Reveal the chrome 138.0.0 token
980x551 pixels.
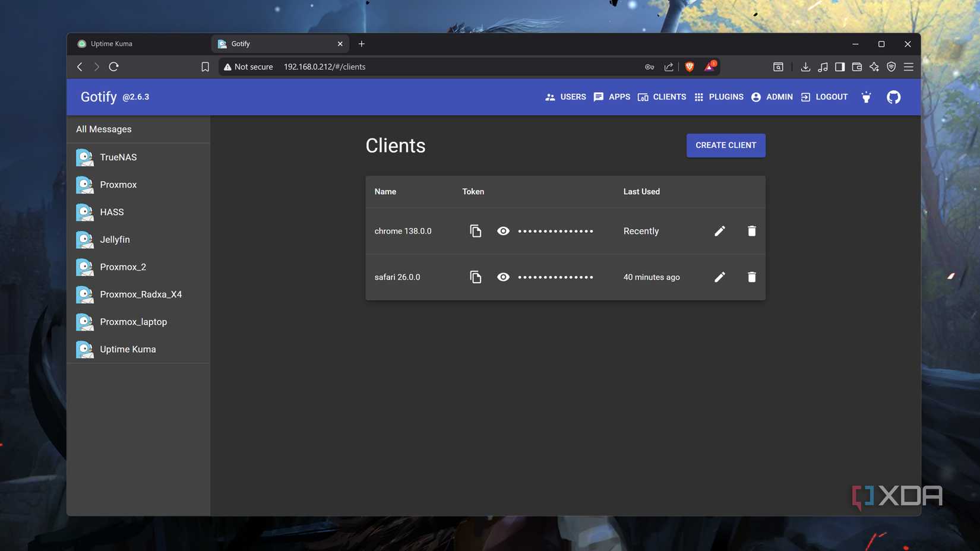[x=503, y=231]
